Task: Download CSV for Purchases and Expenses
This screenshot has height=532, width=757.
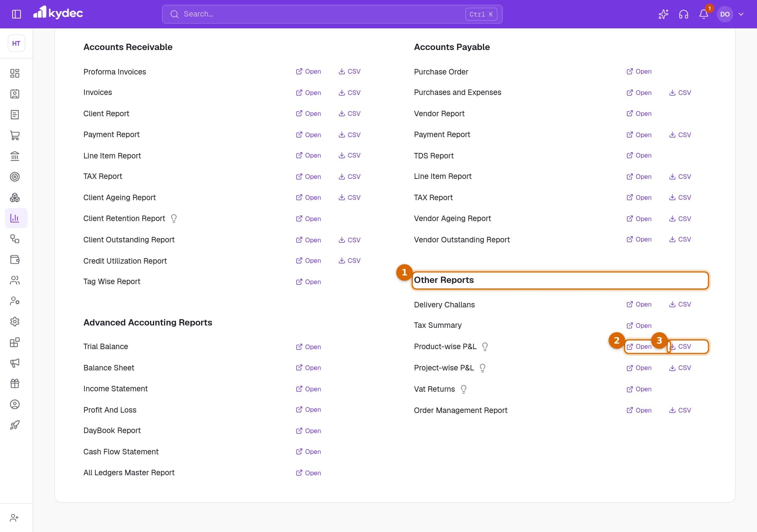Action: (680, 93)
